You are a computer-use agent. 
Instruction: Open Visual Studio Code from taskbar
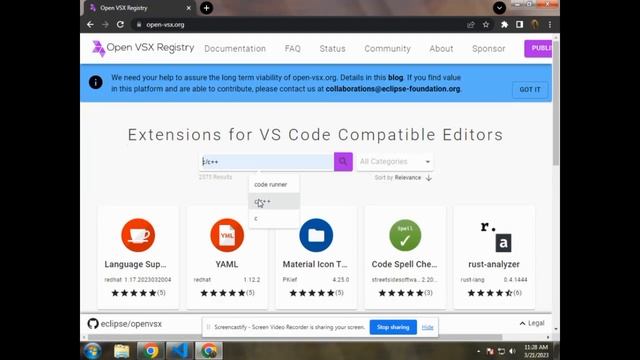click(x=180, y=351)
